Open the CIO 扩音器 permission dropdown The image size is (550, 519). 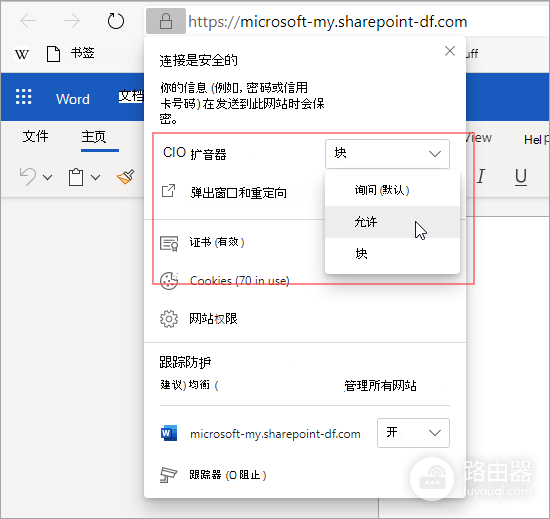[387, 154]
